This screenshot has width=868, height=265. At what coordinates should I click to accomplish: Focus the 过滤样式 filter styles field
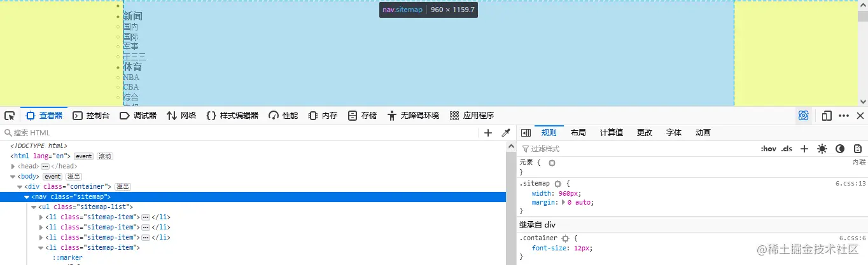click(x=636, y=149)
